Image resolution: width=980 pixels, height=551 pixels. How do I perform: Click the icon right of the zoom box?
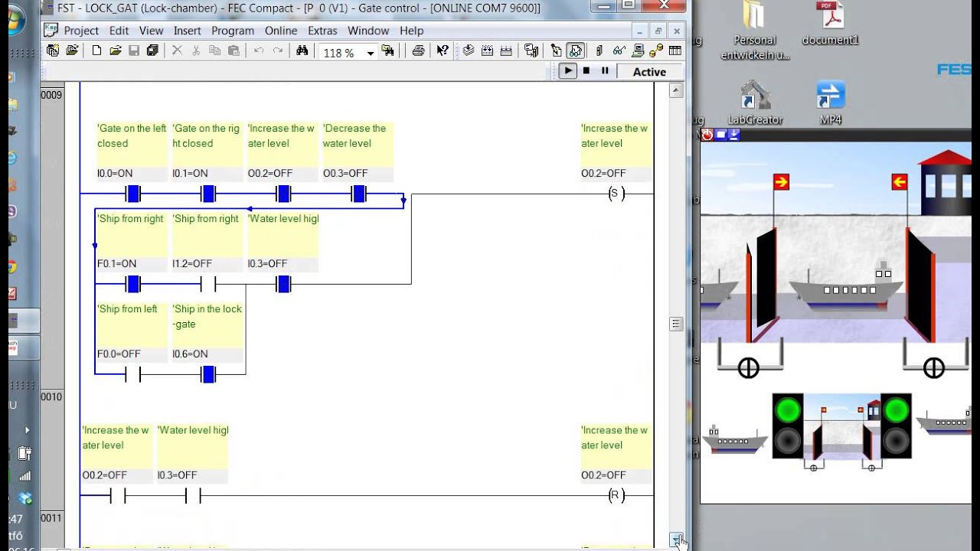(x=387, y=51)
